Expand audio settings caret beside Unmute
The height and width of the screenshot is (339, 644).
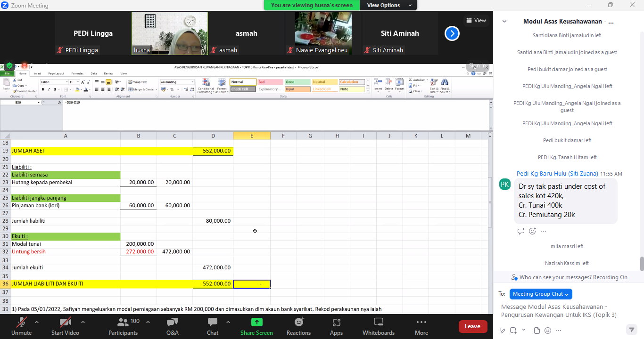(37, 322)
